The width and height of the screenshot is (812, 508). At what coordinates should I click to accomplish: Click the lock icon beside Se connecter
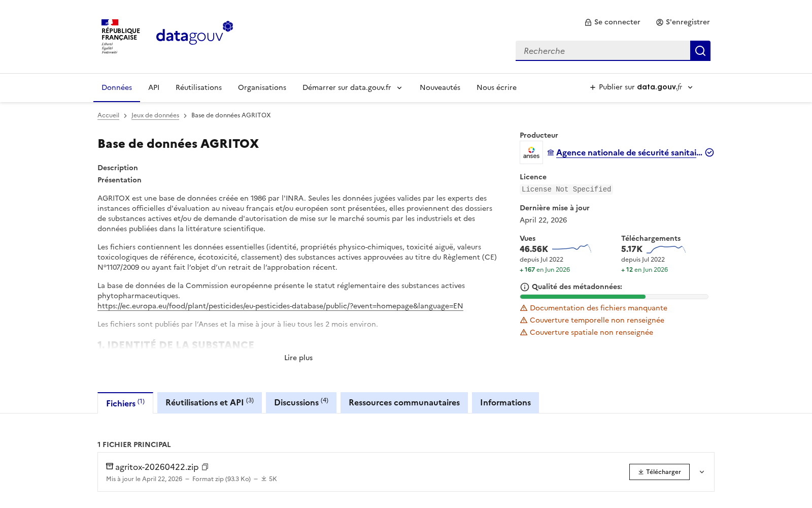coord(588,22)
